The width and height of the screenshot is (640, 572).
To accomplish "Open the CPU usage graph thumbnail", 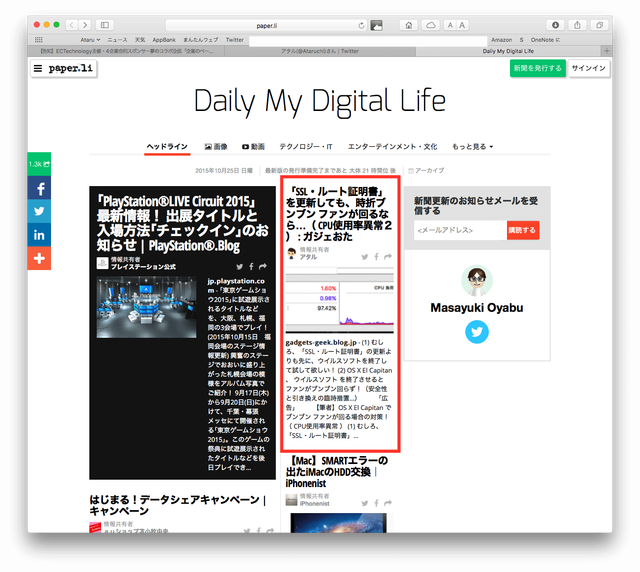I will pyautogui.click(x=340, y=300).
